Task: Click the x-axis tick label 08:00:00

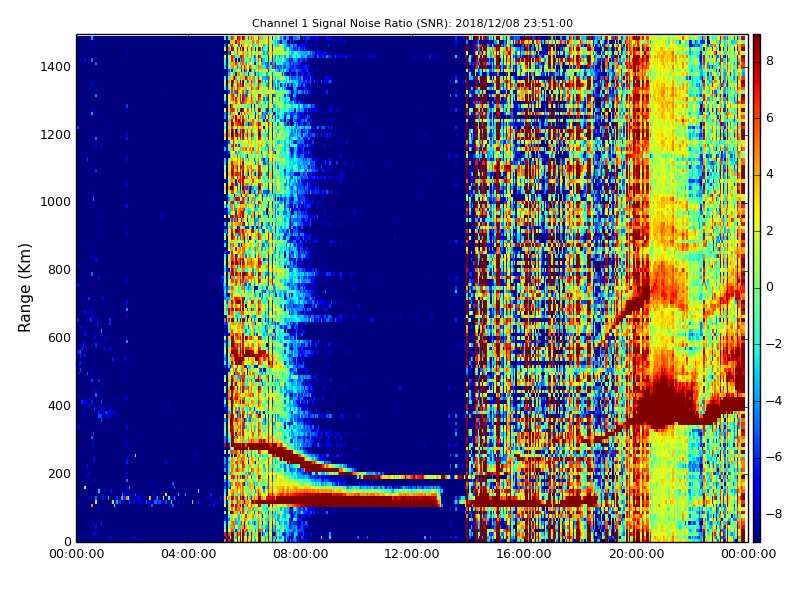Action: pyautogui.click(x=301, y=554)
